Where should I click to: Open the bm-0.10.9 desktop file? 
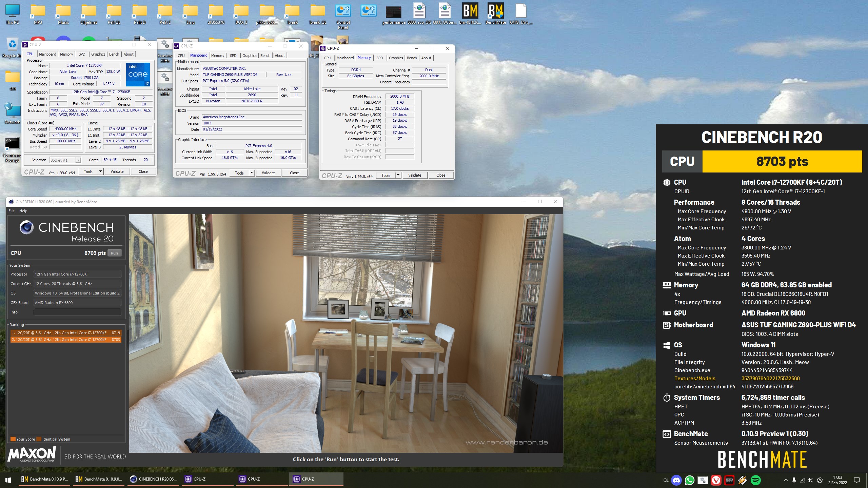470,14
